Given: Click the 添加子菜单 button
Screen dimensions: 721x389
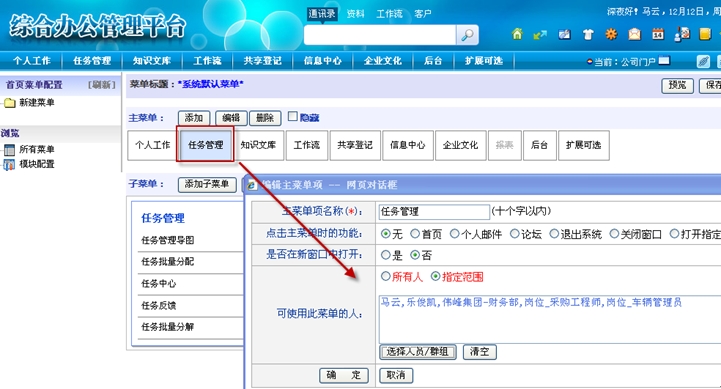Looking at the screenshot, I should 207,184.
